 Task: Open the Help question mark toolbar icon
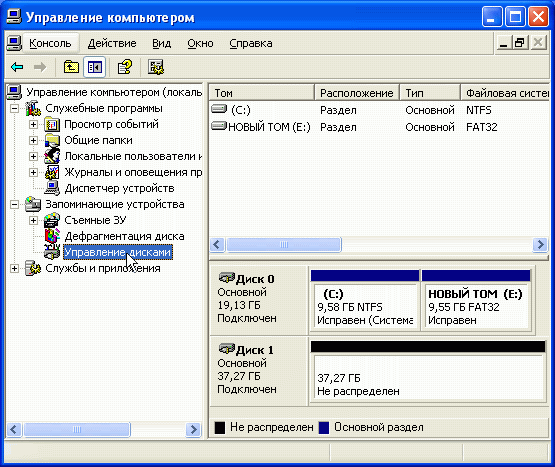click(125, 67)
